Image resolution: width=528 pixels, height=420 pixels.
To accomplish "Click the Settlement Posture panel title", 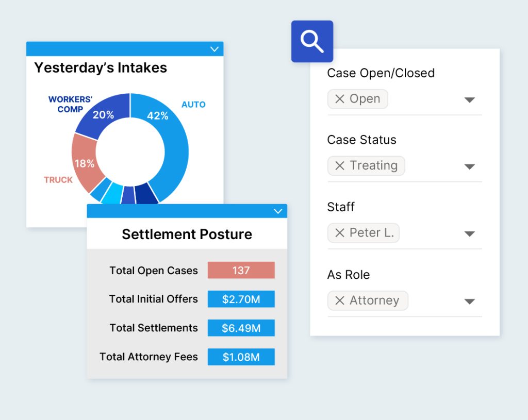I will coord(187,234).
